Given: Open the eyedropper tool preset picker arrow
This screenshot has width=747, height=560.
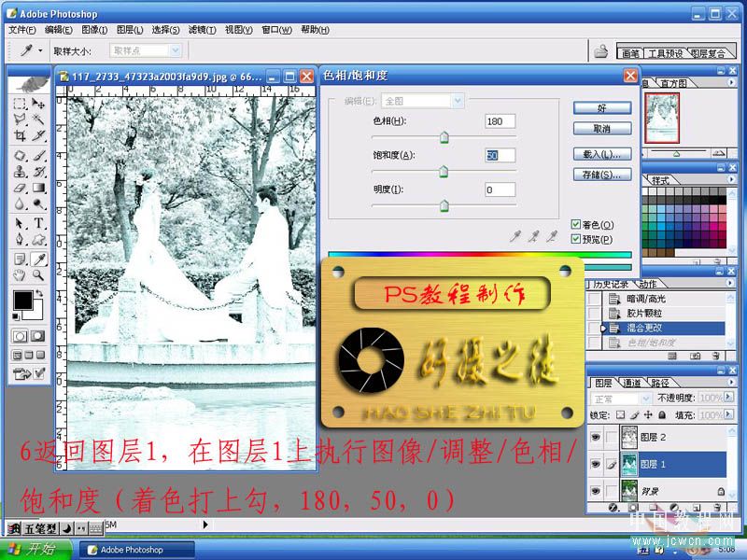Looking at the screenshot, I should [x=40, y=50].
